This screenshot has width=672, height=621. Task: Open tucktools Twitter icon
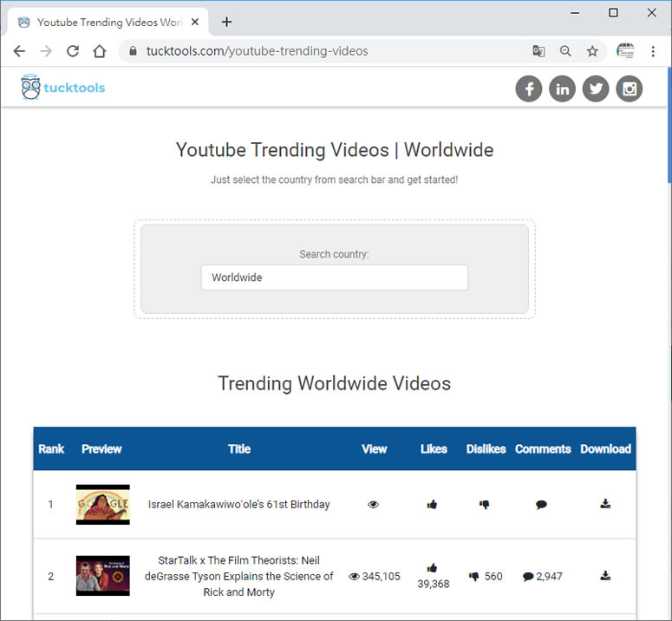596,88
